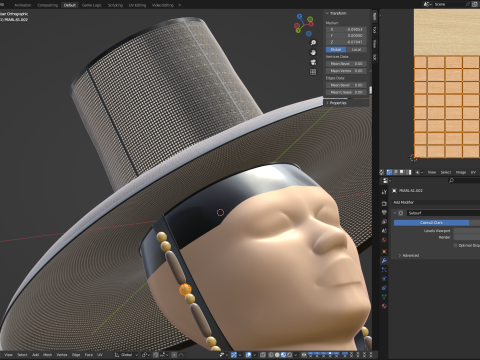This screenshot has height=360, width=480.
Task: Collapse the Subsurf modifier panel
Action: [395, 213]
